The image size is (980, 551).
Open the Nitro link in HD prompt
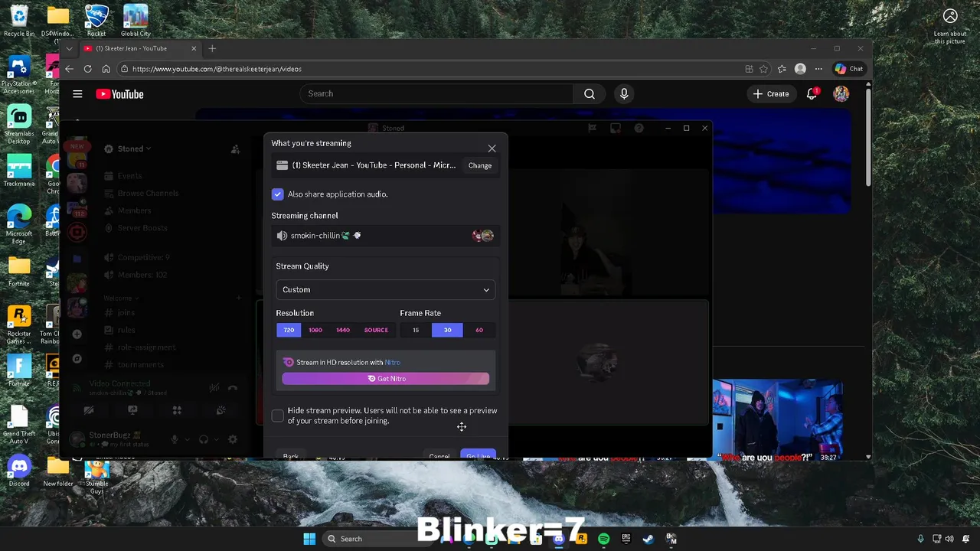392,363
